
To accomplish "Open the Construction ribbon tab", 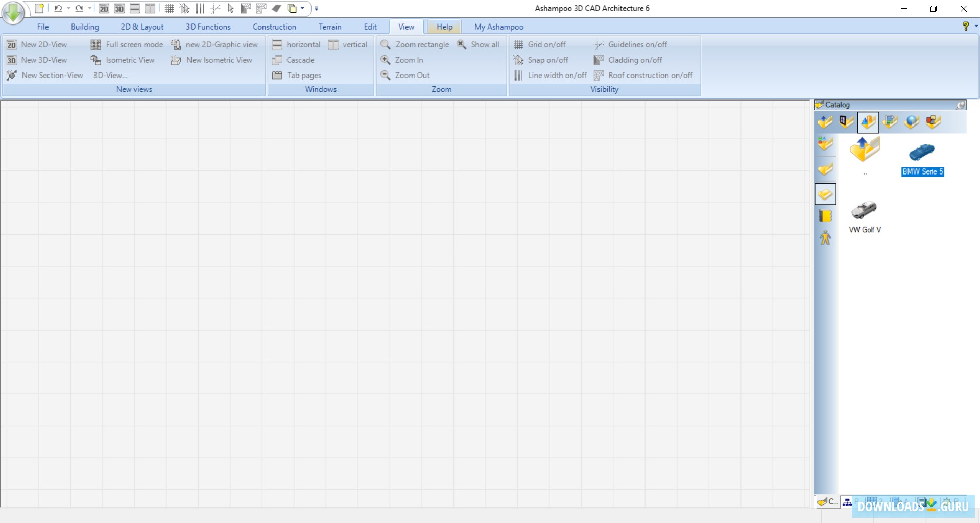I will tap(274, 27).
